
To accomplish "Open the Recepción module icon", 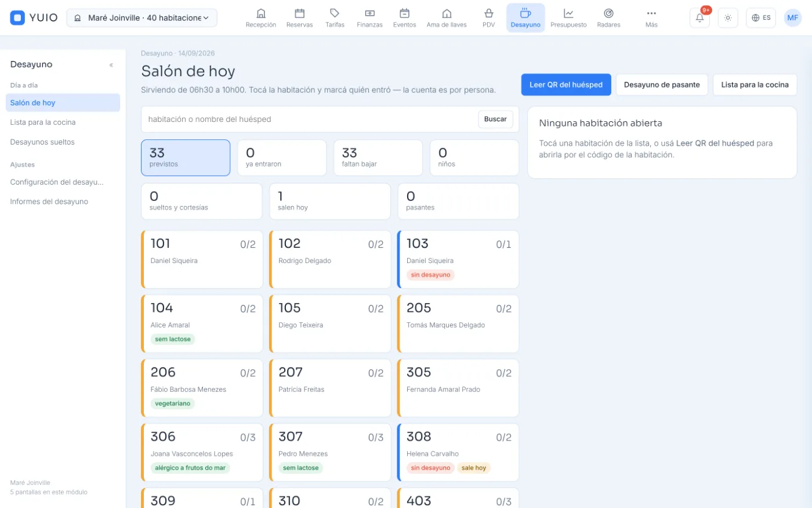I will tap(260, 18).
